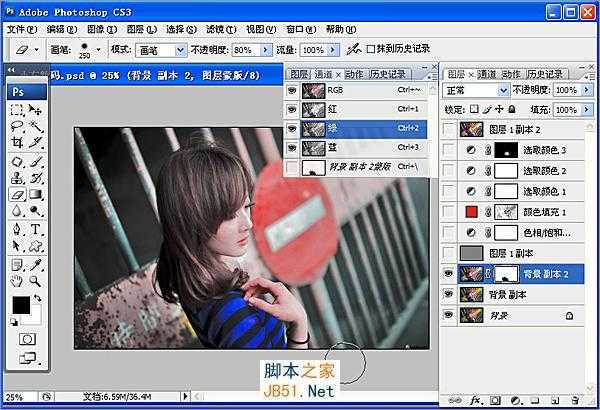Click red color fill layer thumbnail

tap(471, 212)
